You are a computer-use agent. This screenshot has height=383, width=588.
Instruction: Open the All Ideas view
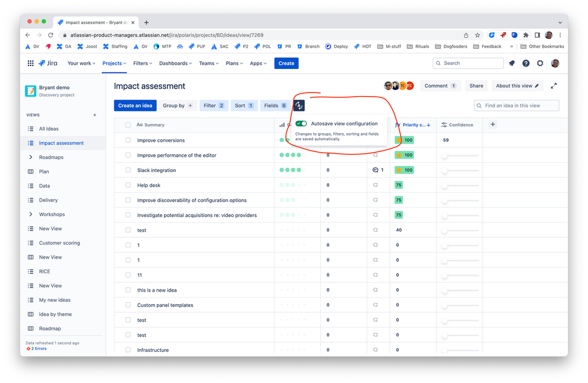click(49, 129)
